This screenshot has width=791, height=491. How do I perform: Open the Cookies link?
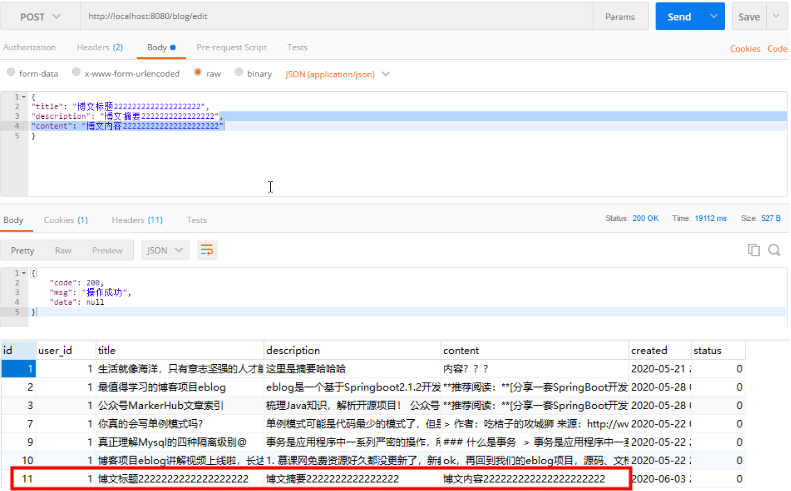pos(745,49)
